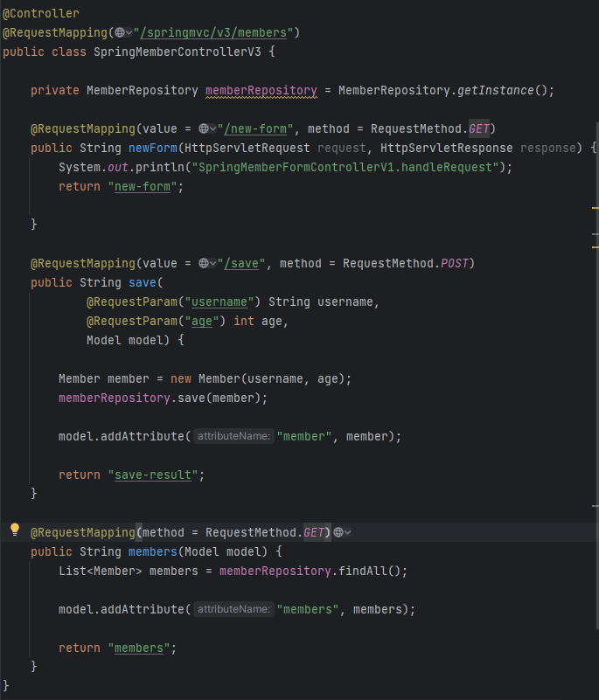This screenshot has width=599, height=700.
Task: Click the "username" request parameter string
Action: coord(219,302)
